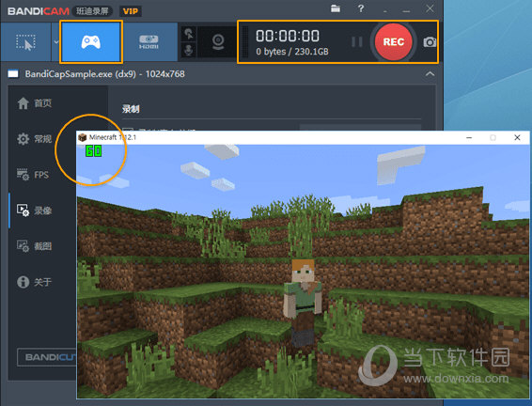Viewport: 532px width, 406px height.
Task: Click the green 60 FPS counter
Action: pos(94,151)
